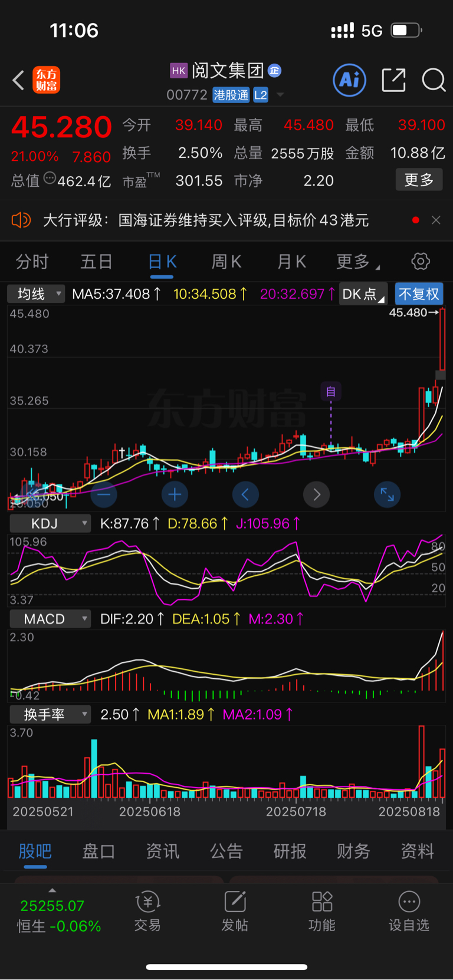Image resolution: width=453 pixels, height=980 pixels.
Task: Tap the L2 level badge
Action: (x=261, y=95)
